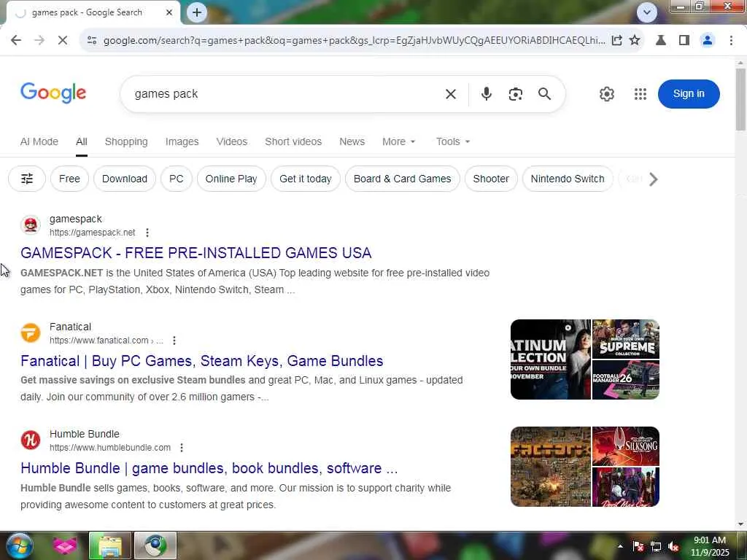Click the Google logo
Screen dimensions: 747x560
tap(53, 93)
